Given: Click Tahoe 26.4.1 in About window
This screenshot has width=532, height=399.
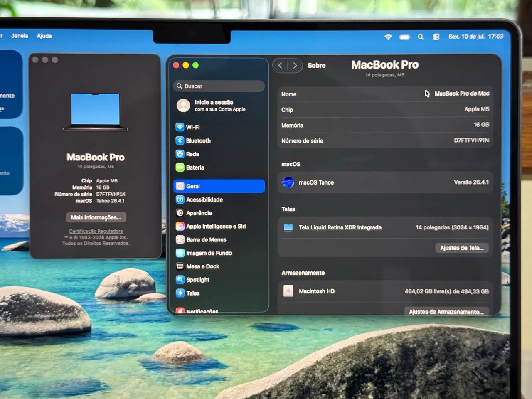Looking at the screenshot, I should click(x=110, y=201).
